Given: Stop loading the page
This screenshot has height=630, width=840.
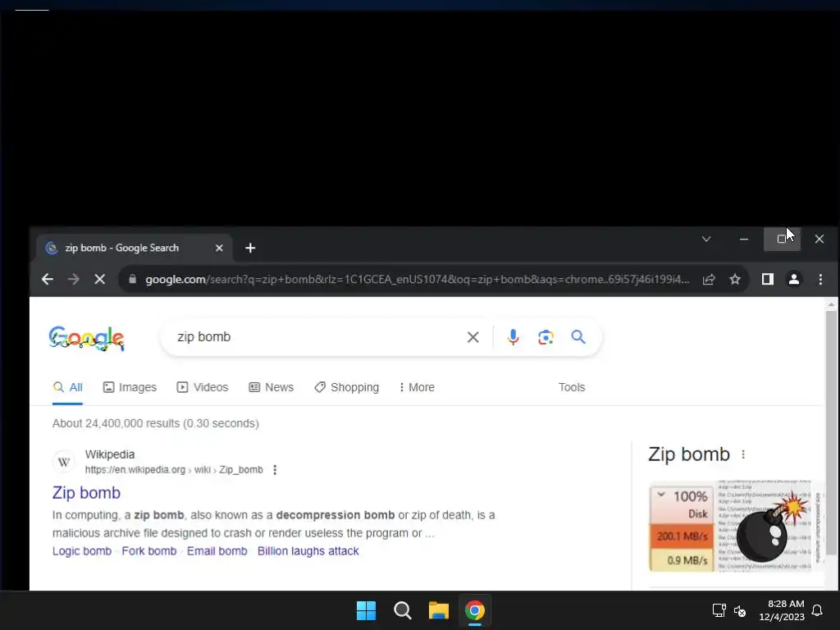Looking at the screenshot, I should click(99, 279).
